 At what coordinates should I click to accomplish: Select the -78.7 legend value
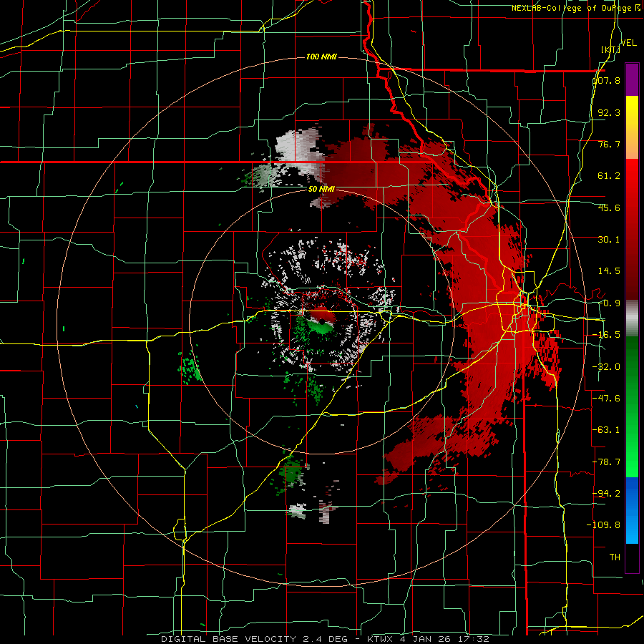coord(607,462)
